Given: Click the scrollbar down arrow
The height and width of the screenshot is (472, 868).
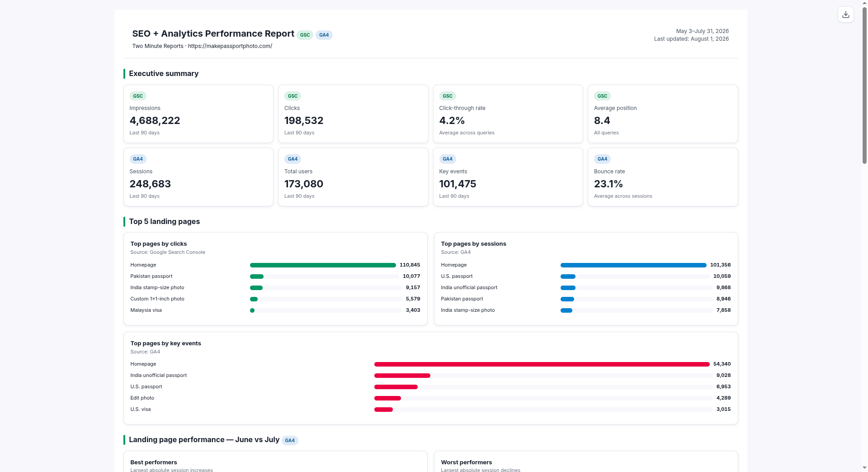Looking at the screenshot, I should (864, 468).
